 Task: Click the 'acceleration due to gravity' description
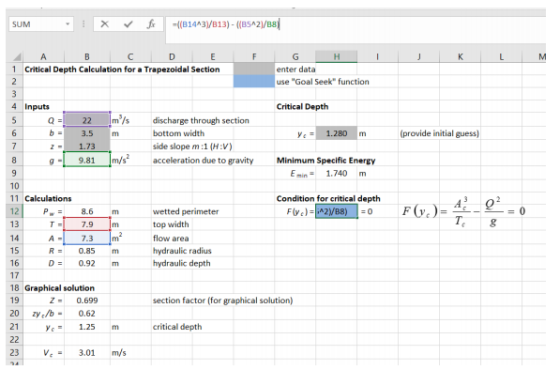pos(203,160)
